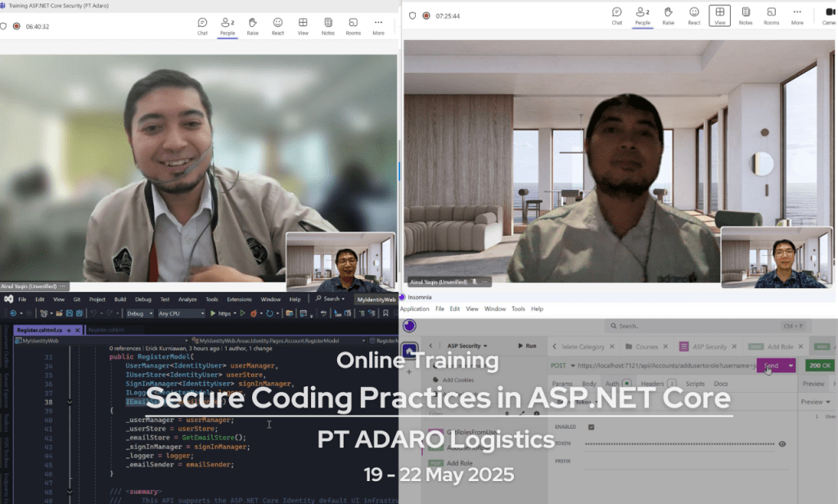
Task: Click the People icon in right meeting
Action: tap(642, 14)
